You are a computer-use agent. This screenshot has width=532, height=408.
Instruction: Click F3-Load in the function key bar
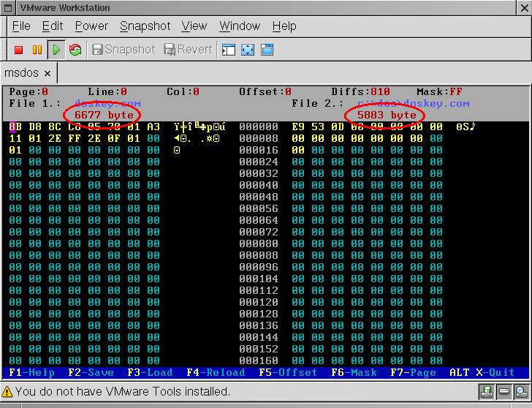[x=150, y=373]
